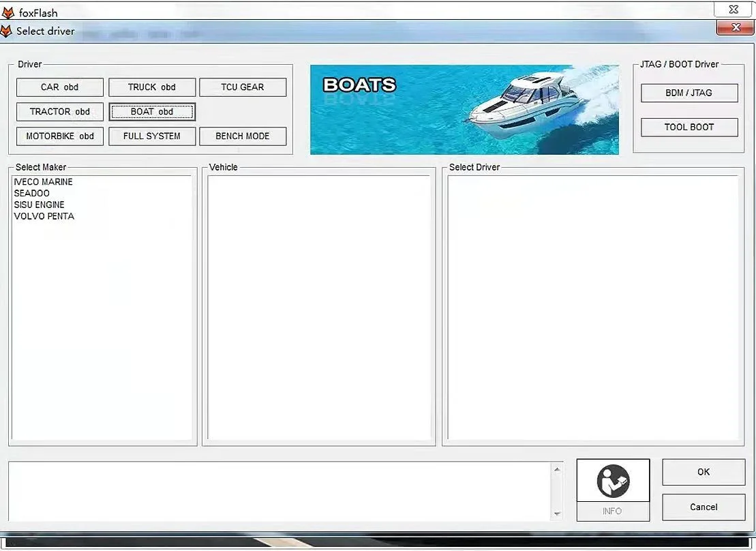Pick SISU ENGINE maker
Screen dimensions: 756x551
[39, 205]
